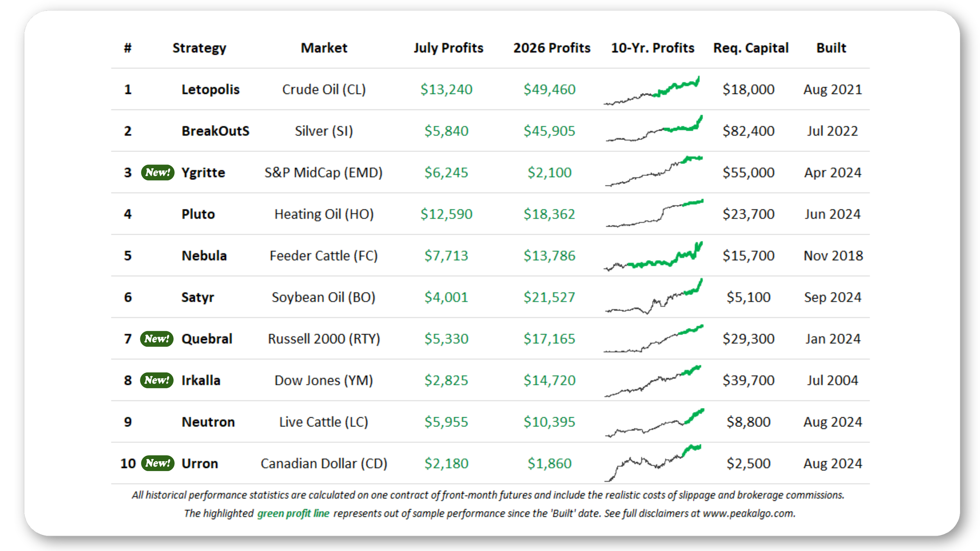
Task: Click the green profit line footnote text
Action: tap(293, 513)
